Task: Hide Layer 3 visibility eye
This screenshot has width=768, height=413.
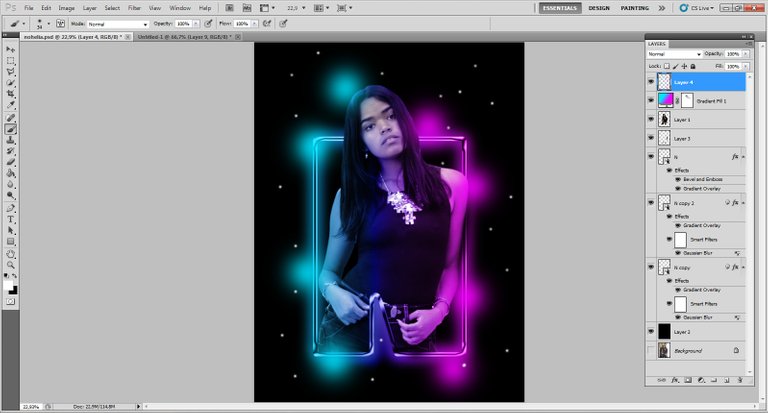Action: 651,138
